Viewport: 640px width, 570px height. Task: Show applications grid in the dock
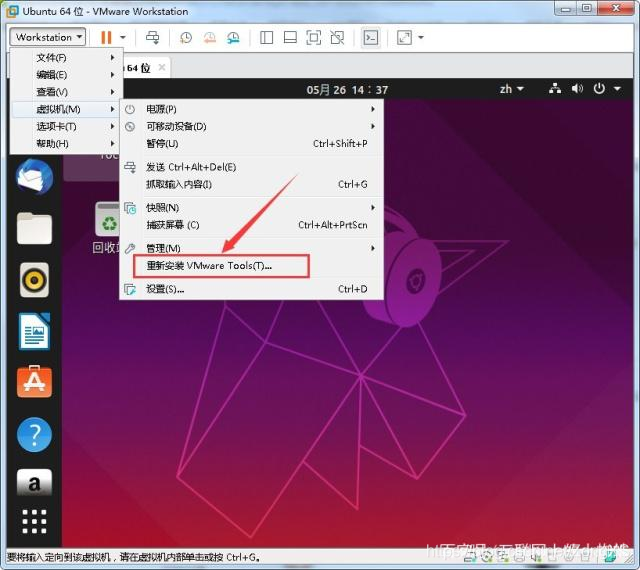pyautogui.click(x=35, y=521)
